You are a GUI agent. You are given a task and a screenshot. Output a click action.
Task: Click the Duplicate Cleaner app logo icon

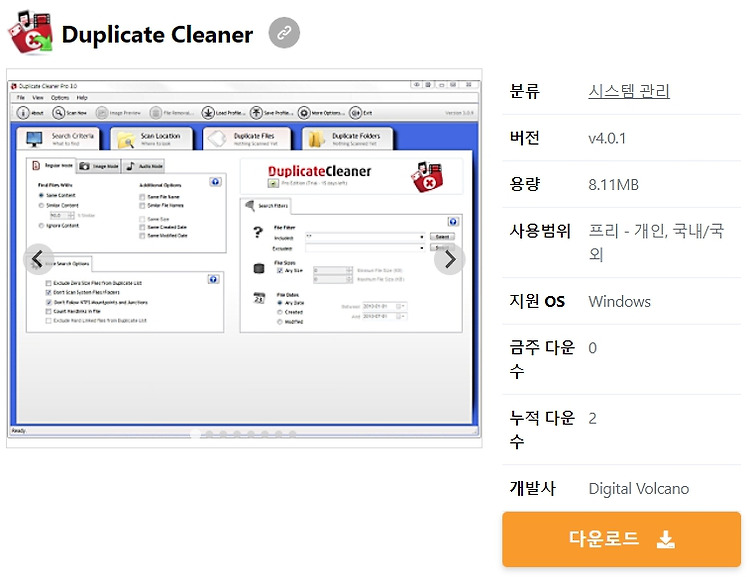(x=31, y=33)
